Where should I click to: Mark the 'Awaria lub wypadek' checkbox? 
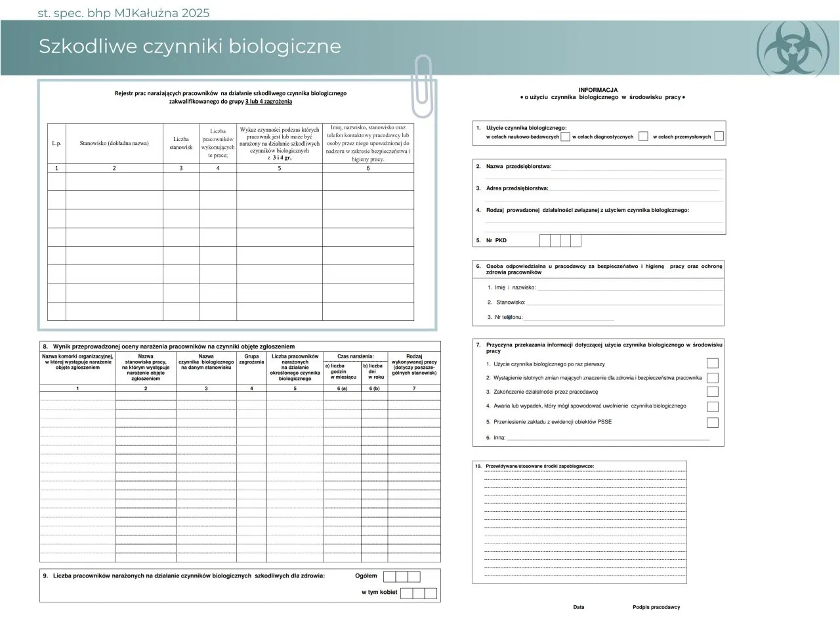[x=712, y=407]
